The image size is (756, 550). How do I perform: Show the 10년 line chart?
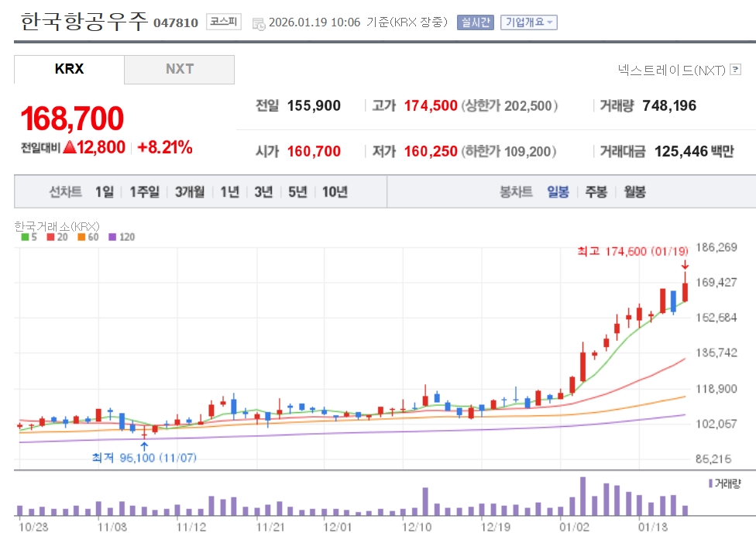point(335,192)
